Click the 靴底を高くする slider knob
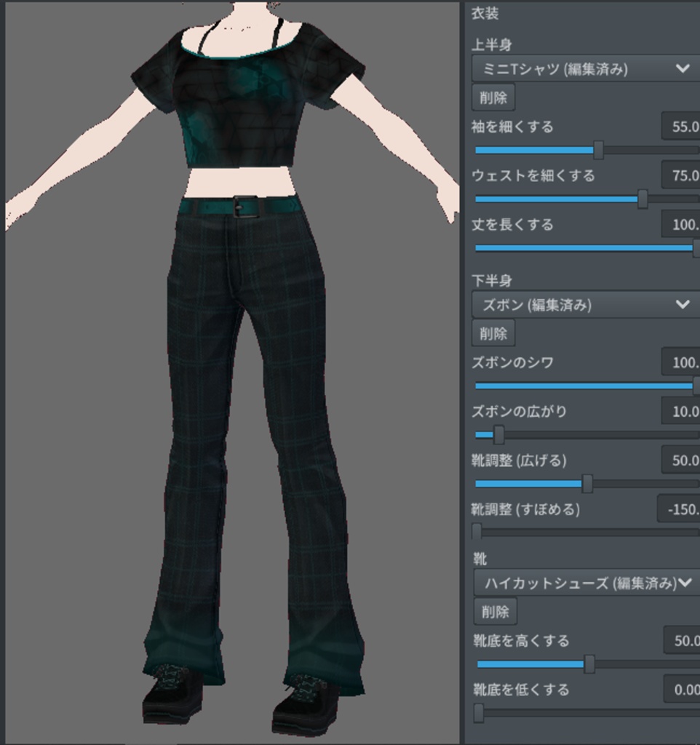This screenshot has height=745, width=700. 588,664
